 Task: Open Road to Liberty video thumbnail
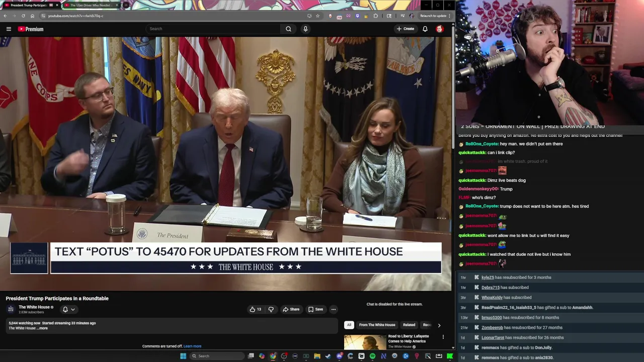(x=365, y=342)
